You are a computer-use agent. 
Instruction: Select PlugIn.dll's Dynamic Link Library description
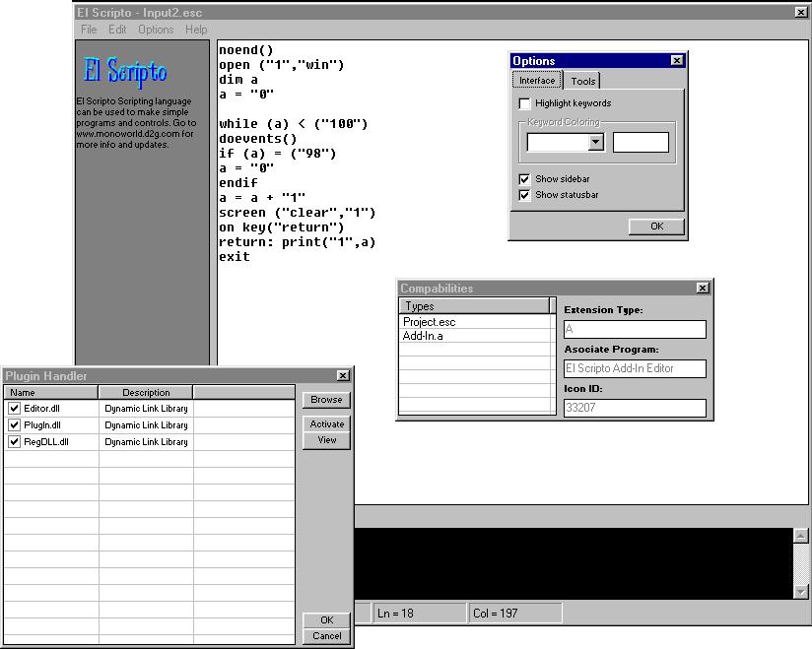pos(146,425)
